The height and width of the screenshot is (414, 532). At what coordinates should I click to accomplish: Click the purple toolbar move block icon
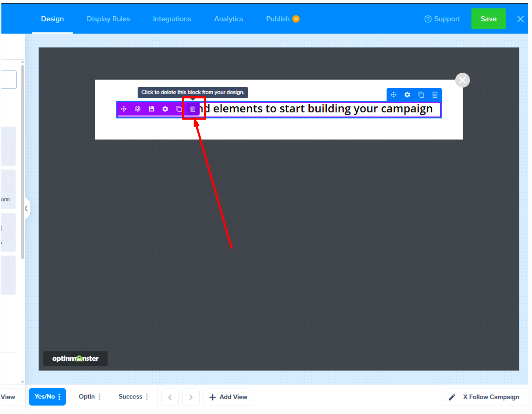click(124, 109)
